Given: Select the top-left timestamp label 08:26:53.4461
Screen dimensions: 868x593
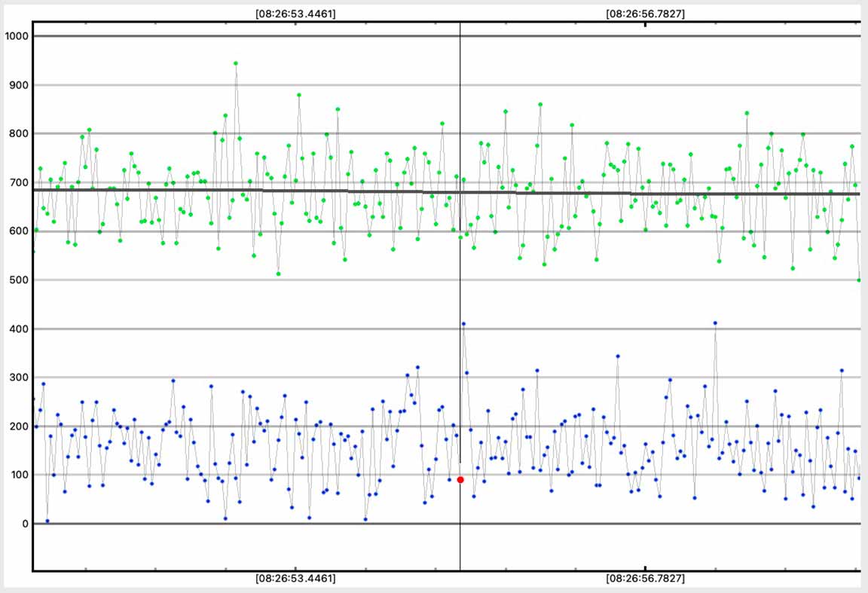Looking at the screenshot, I should point(295,14).
